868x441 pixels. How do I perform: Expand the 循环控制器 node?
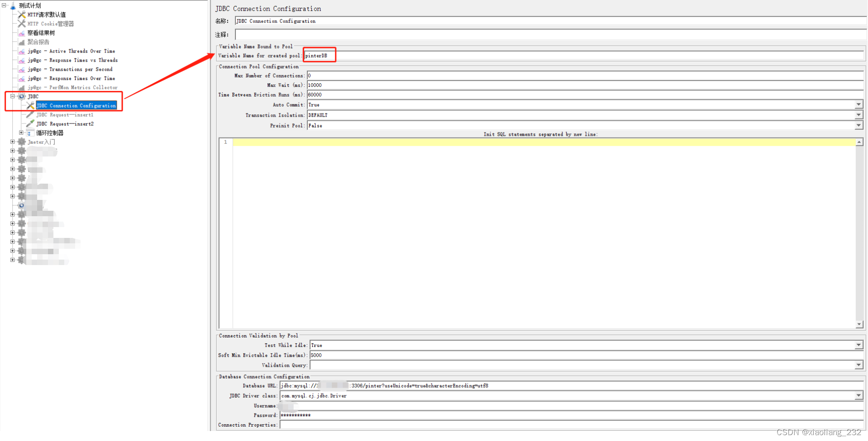(21, 133)
